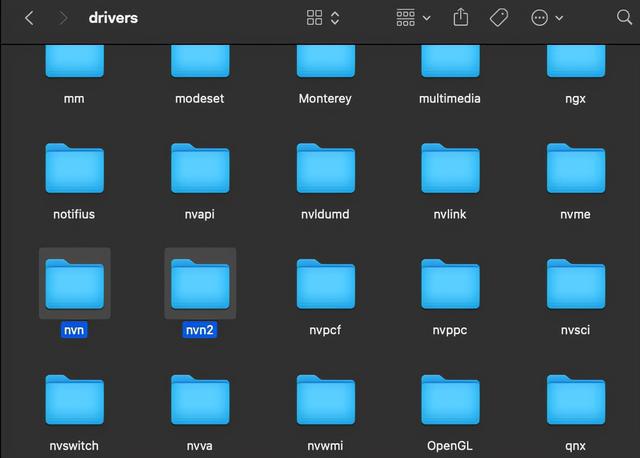Select the nvppc folder icon
640x458 pixels.
click(450, 284)
